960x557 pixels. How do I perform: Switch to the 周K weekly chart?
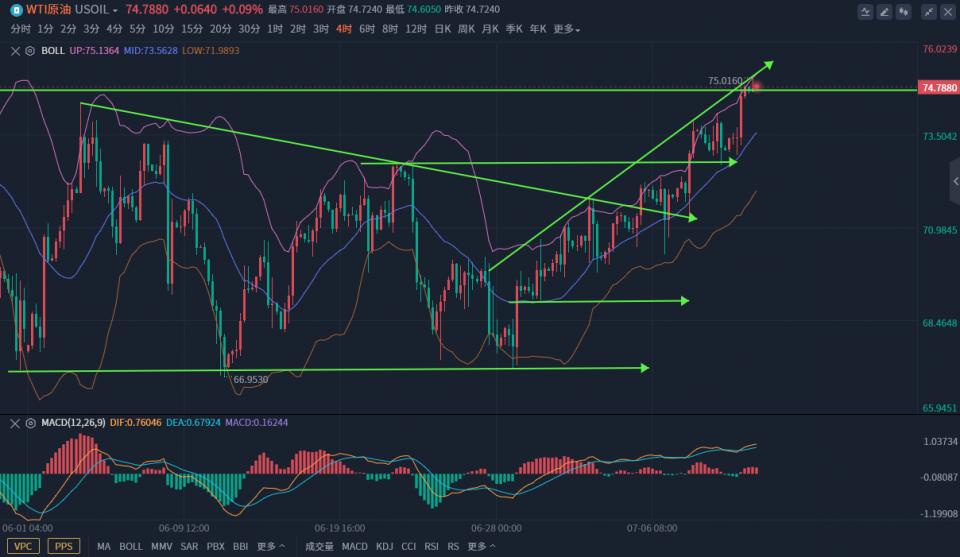point(466,29)
